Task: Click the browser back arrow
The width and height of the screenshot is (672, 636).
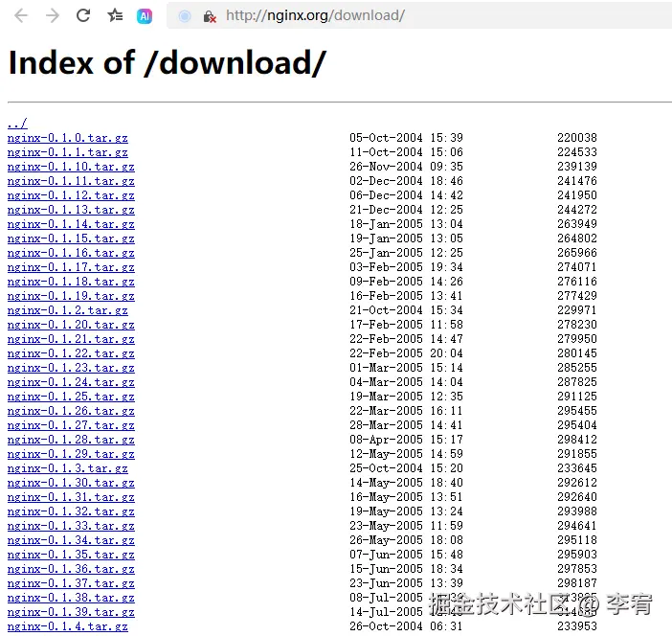Action: 20,16
